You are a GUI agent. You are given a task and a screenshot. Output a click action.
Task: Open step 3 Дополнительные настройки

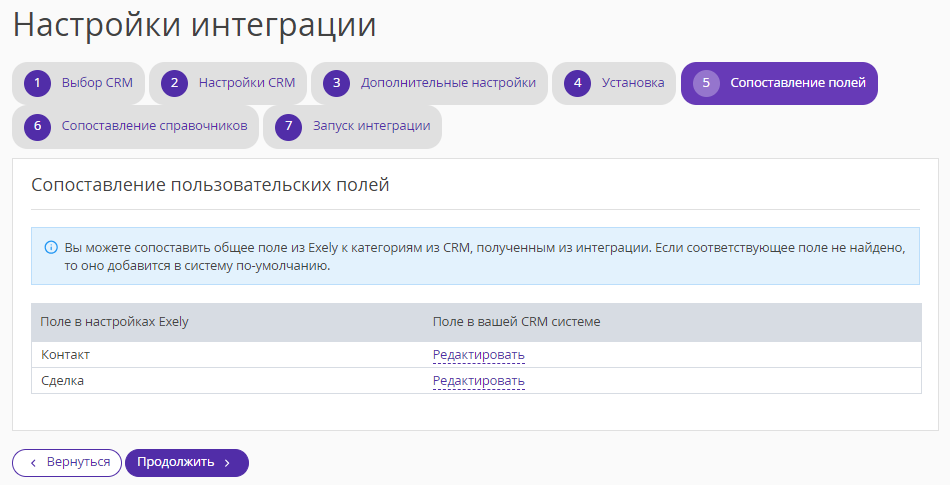pyautogui.click(x=430, y=83)
